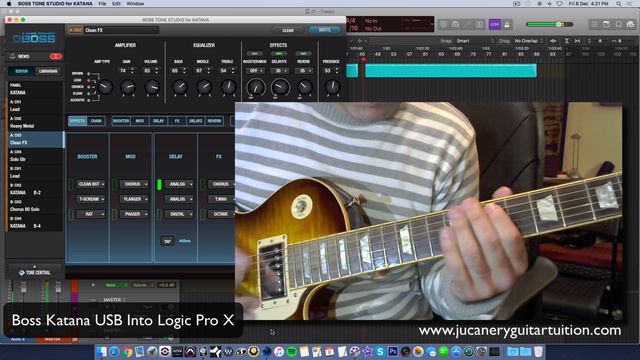Open Google Chrome from the Dock

(127, 351)
